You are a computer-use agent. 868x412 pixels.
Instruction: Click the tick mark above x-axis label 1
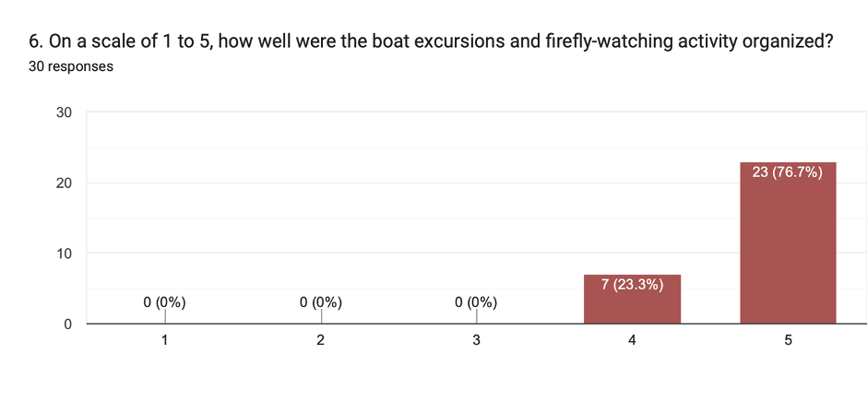[x=165, y=315]
